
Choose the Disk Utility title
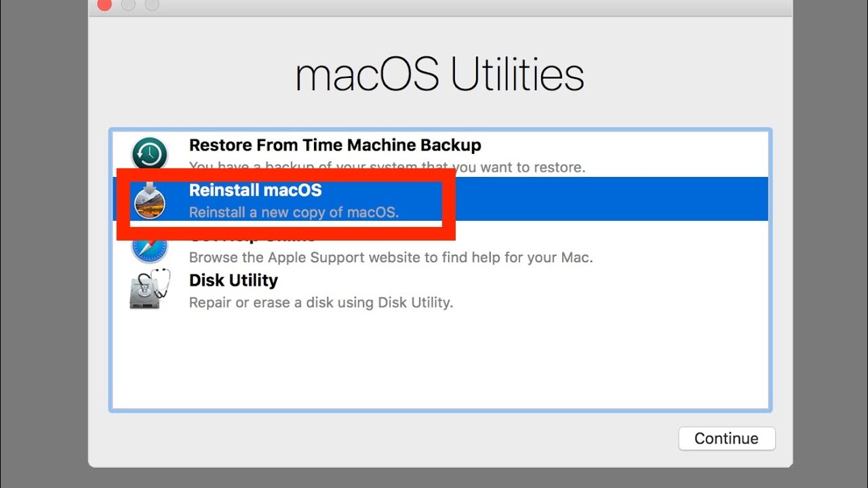point(233,280)
